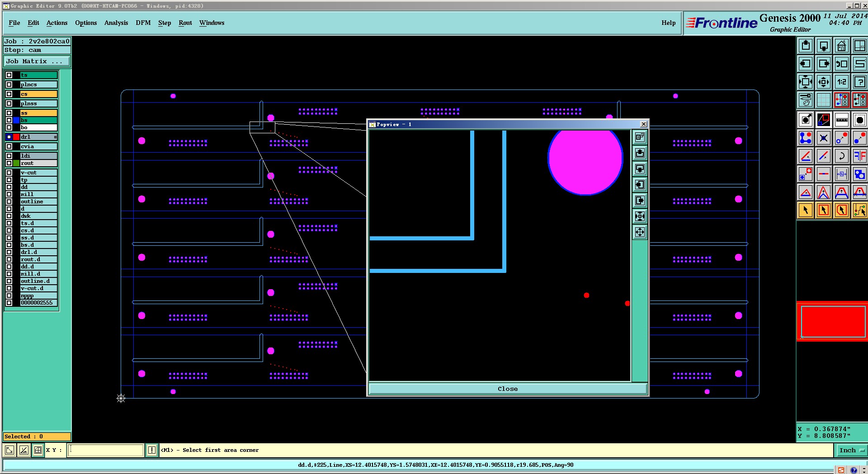This screenshot has height=474, width=868.
Task: Click the green color swatch of rout layer
Action: 16,163
